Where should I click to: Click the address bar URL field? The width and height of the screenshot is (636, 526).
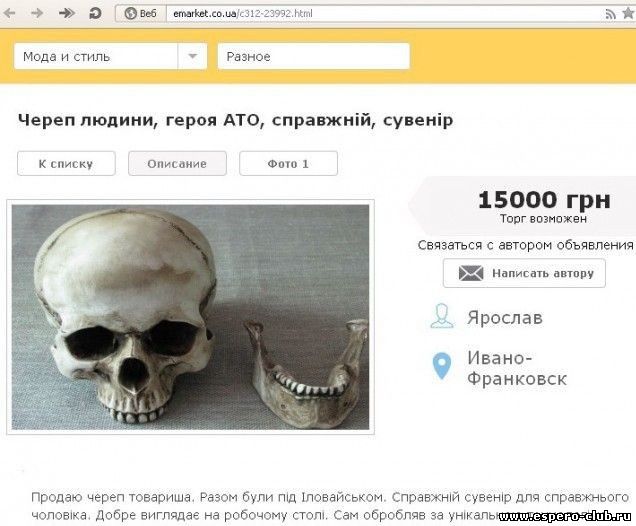tap(383, 13)
